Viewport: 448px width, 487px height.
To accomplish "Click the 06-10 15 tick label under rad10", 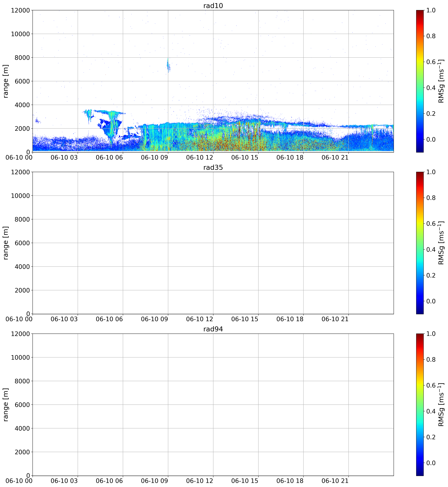I will [245, 158].
